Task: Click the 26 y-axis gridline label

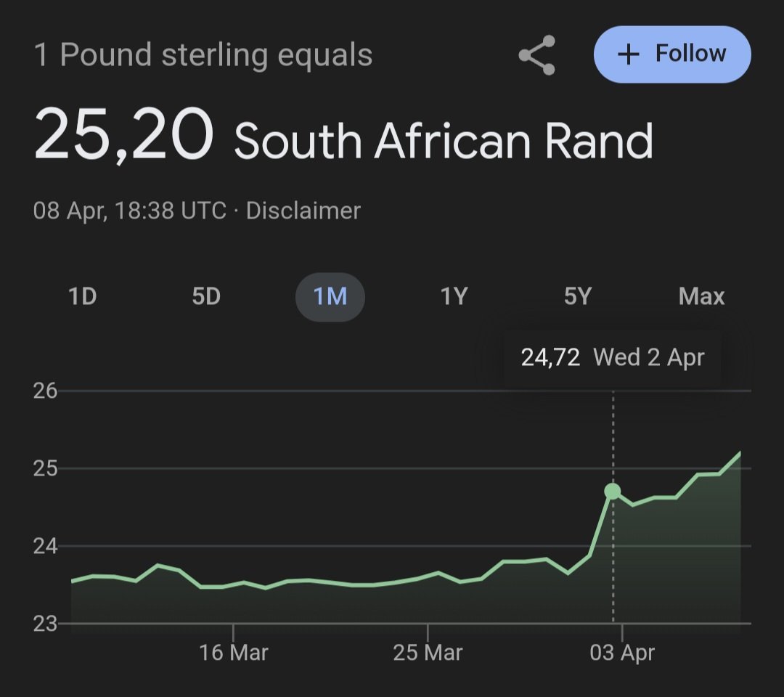Action: pos(45,391)
